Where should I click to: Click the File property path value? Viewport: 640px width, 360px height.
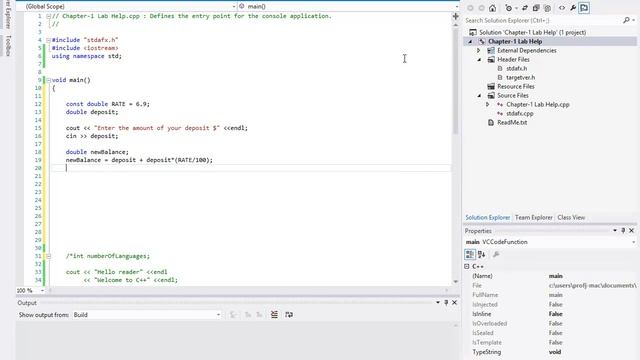pos(592,285)
